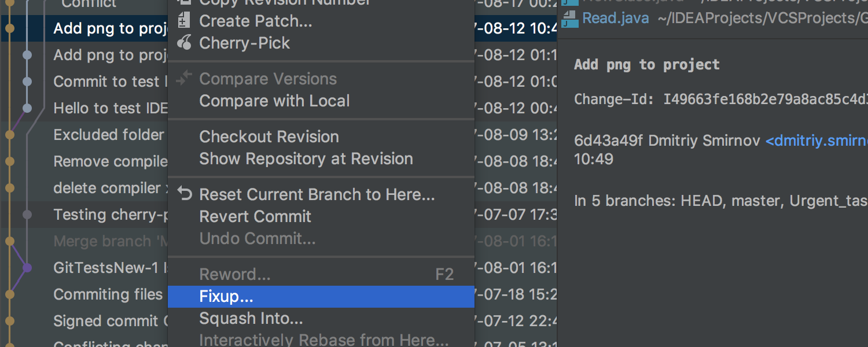Click Reset Current Branch to Here
Screen dimensions: 868x347
point(317,195)
